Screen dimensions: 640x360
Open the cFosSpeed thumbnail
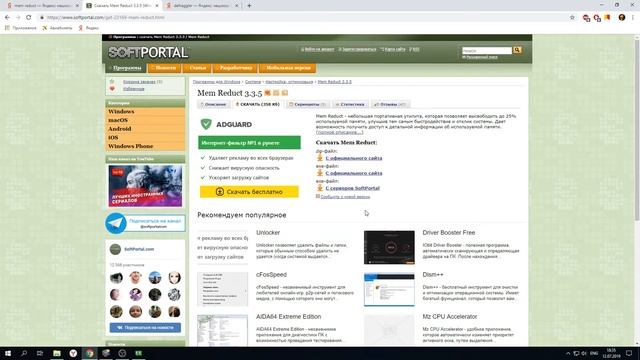click(x=222, y=289)
